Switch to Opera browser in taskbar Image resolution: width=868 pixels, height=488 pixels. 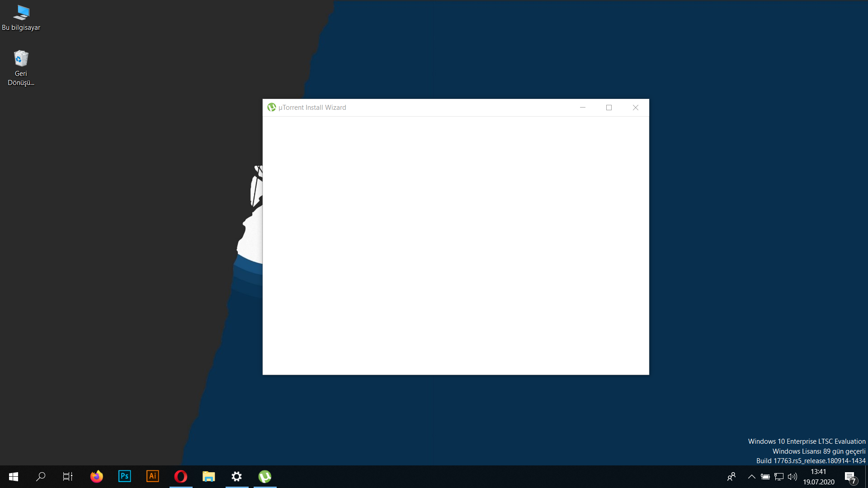[181, 477]
